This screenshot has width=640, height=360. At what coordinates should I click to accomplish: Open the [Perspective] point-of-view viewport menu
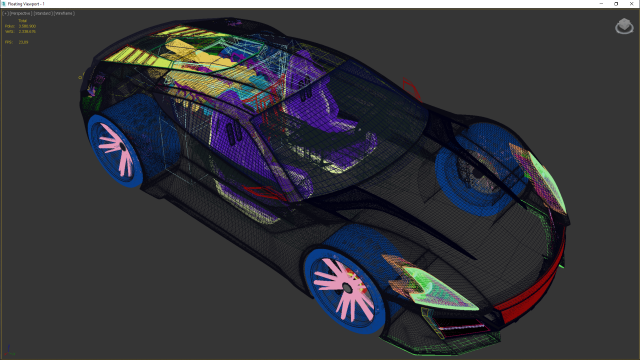(x=21, y=13)
